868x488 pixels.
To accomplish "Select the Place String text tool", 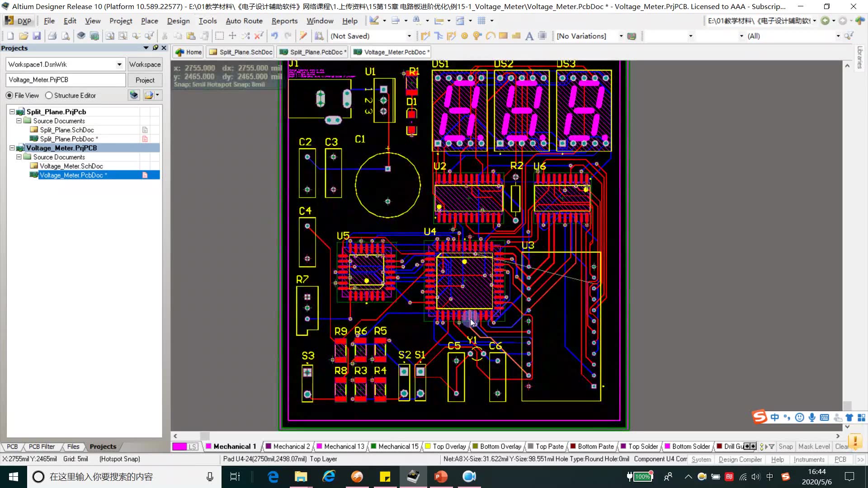I will (529, 36).
